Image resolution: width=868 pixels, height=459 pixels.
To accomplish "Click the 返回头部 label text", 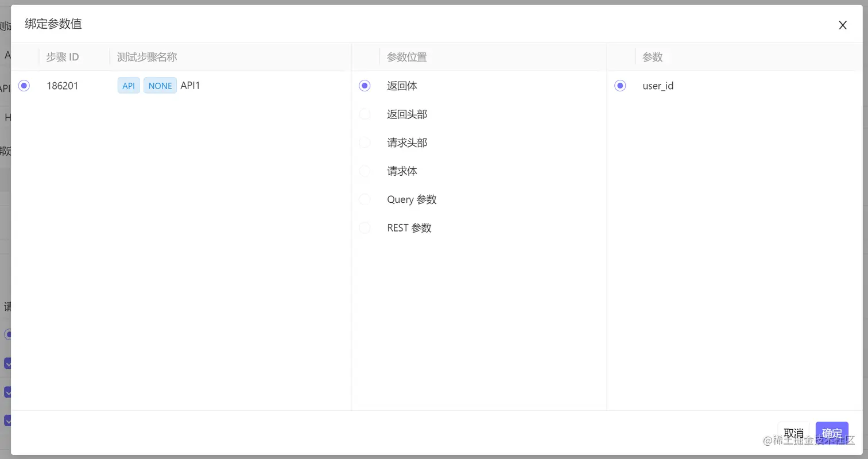I will pyautogui.click(x=407, y=114).
